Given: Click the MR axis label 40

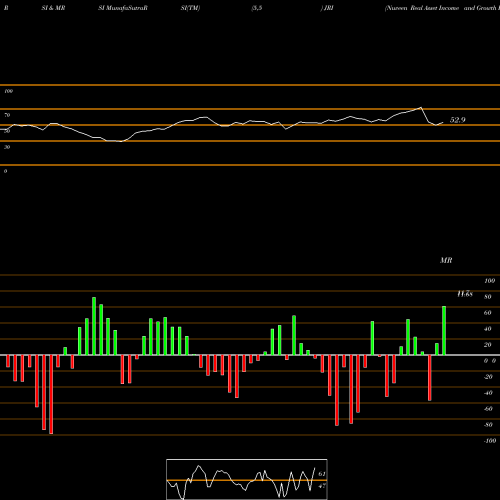Looking at the screenshot, I should tap(488, 329).
